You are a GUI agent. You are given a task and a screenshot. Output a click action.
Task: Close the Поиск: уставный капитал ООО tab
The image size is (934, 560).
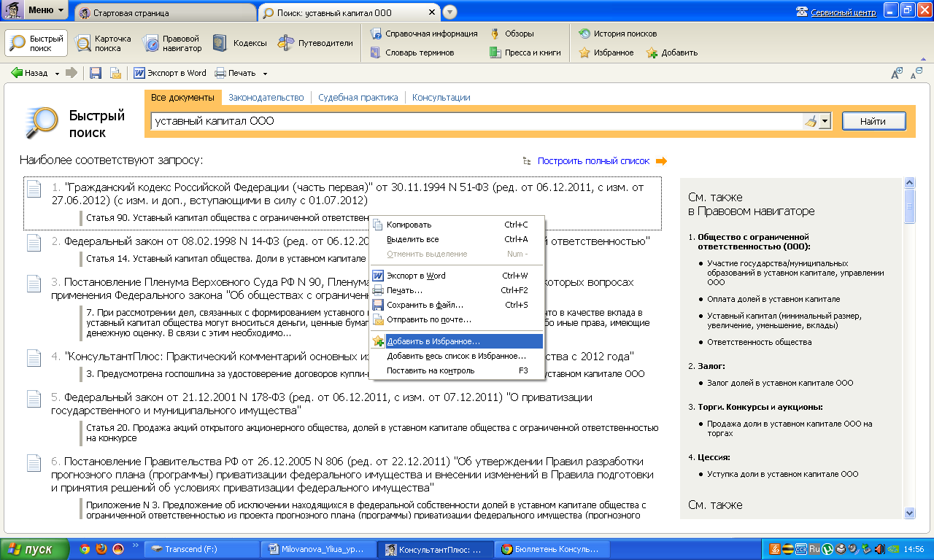(432, 12)
